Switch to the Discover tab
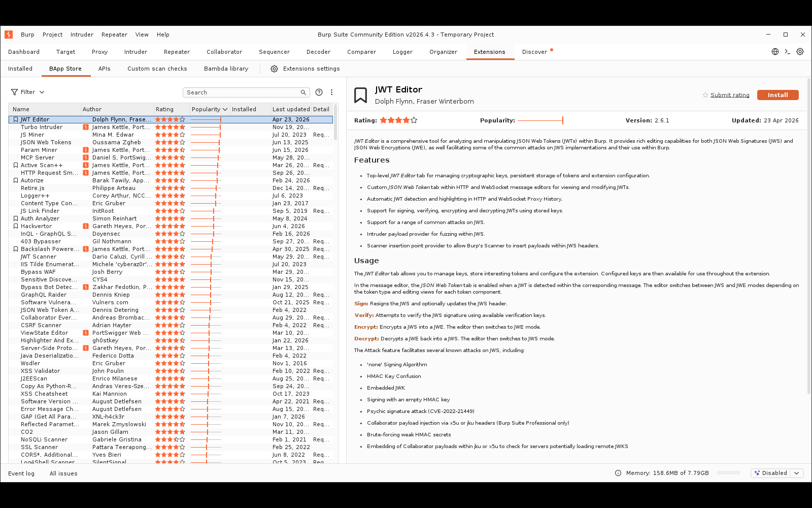Viewport: 812px width, 508px height. pos(534,52)
